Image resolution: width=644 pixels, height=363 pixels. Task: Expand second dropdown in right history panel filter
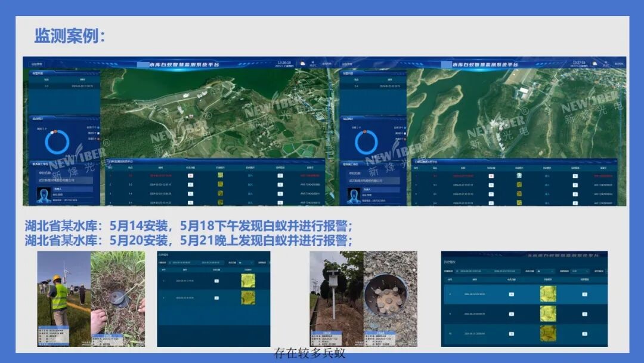[x=576, y=271]
